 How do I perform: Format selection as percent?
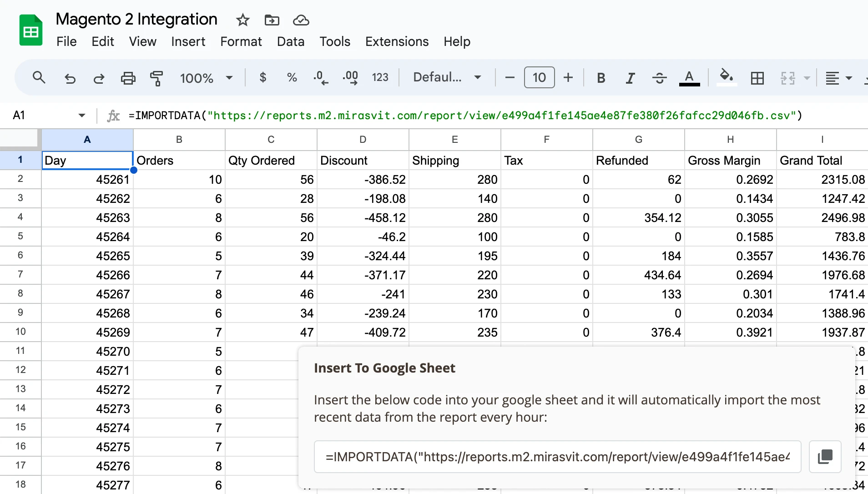pos(292,77)
